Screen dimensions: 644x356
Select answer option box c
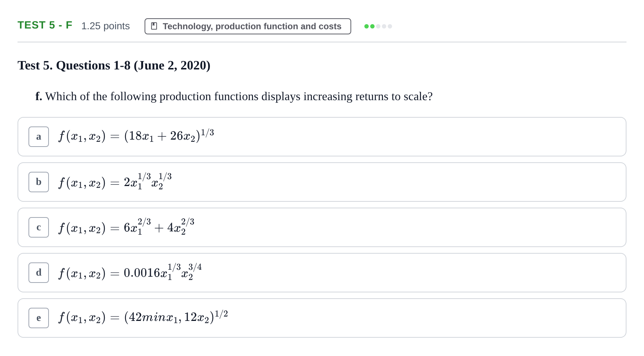(x=39, y=227)
